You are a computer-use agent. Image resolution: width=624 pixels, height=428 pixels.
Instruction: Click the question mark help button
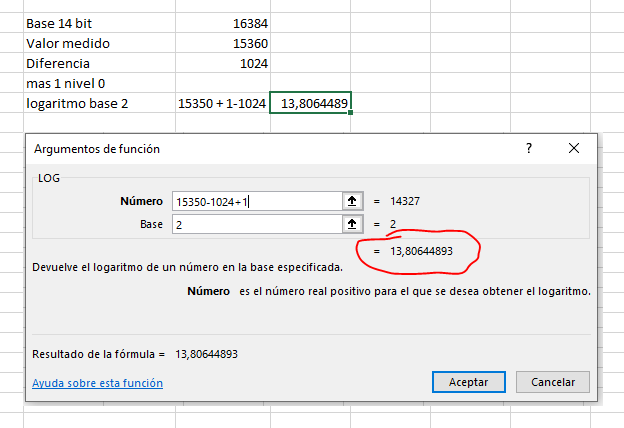tap(529, 148)
